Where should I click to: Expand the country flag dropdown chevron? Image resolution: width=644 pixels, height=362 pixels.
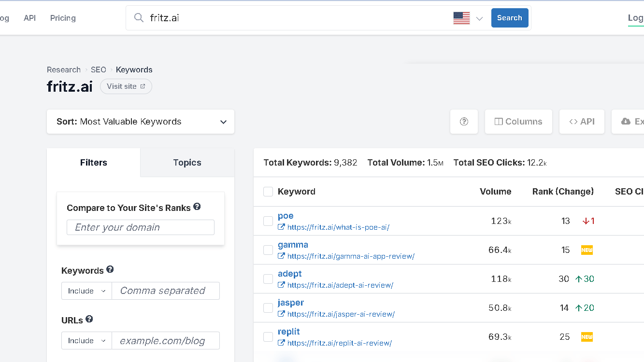tap(479, 18)
